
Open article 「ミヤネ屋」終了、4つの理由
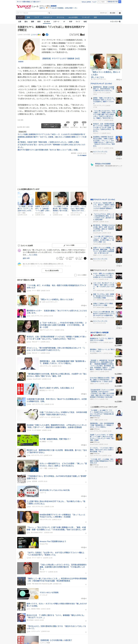pos(56,286)
